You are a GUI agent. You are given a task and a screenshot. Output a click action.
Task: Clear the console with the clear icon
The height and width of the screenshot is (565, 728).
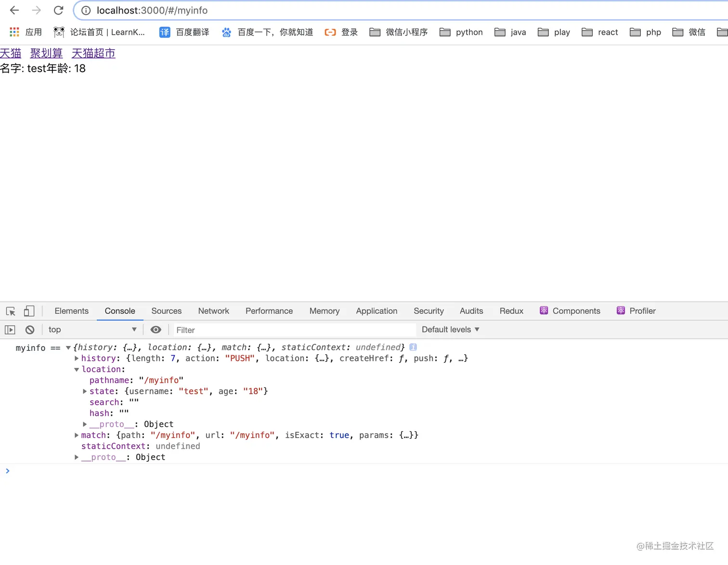point(30,330)
